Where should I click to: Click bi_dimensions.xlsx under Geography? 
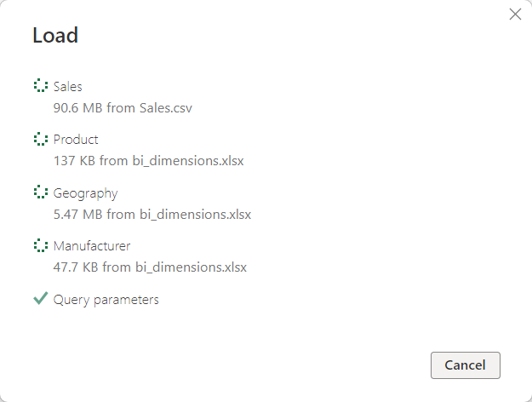tap(195, 214)
